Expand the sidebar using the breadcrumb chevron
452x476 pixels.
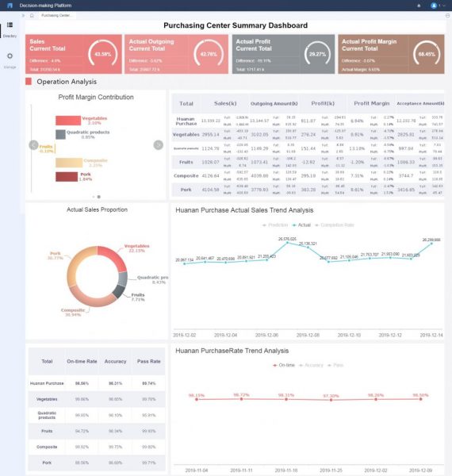point(23,15)
